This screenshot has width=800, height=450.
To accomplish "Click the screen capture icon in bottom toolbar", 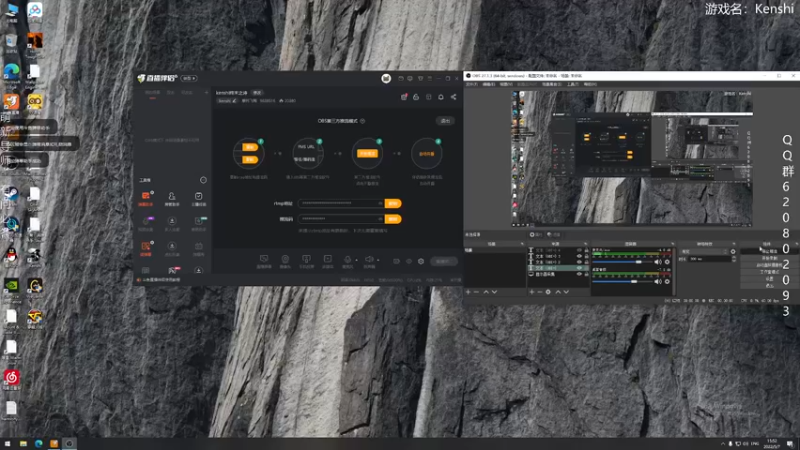I will click(264, 261).
